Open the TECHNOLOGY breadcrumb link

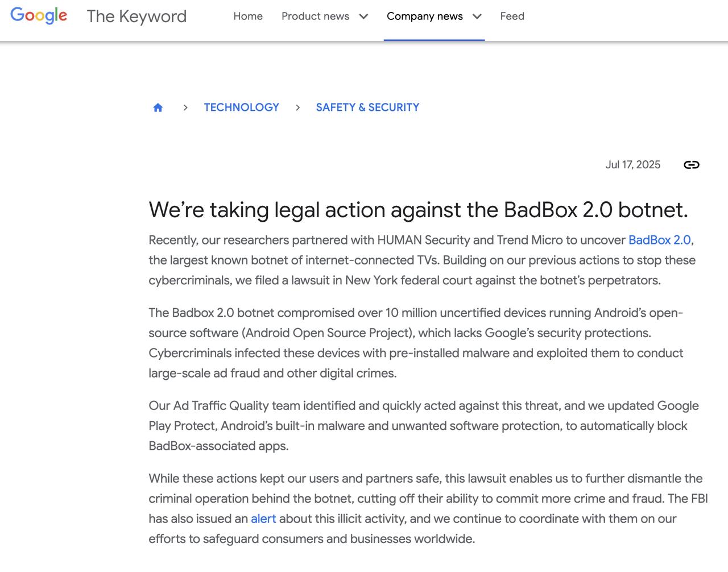pos(242,107)
